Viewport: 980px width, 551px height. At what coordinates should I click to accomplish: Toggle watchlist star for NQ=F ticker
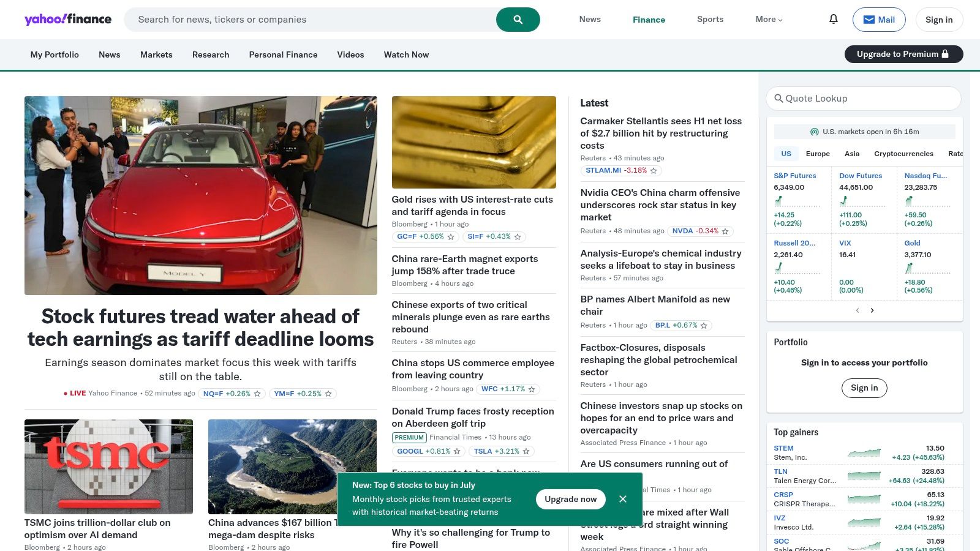click(x=257, y=394)
